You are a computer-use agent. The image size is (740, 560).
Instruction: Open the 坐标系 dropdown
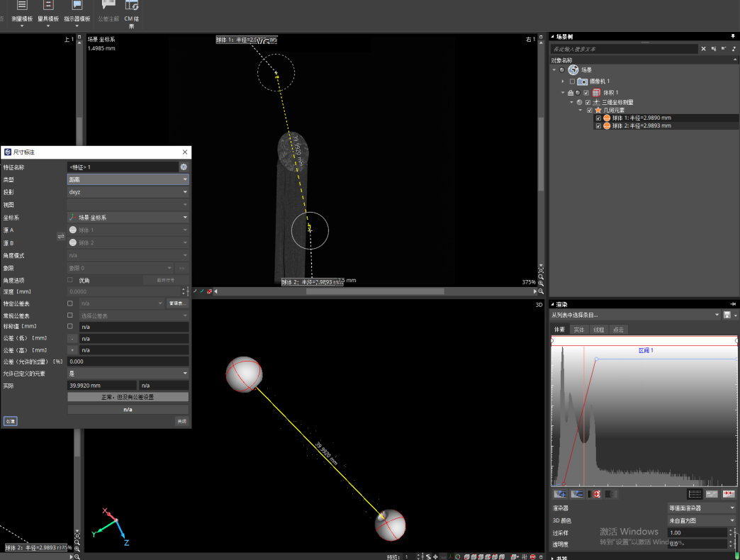128,218
